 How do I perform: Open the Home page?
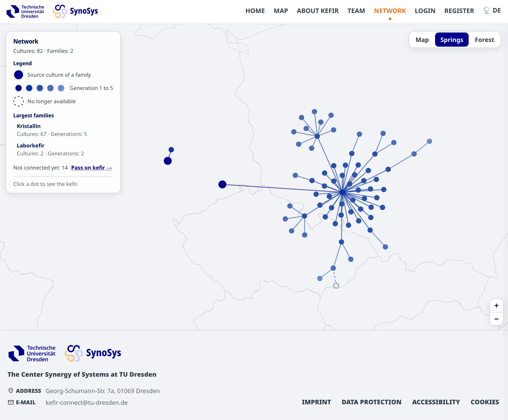pyautogui.click(x=255, y=11)
